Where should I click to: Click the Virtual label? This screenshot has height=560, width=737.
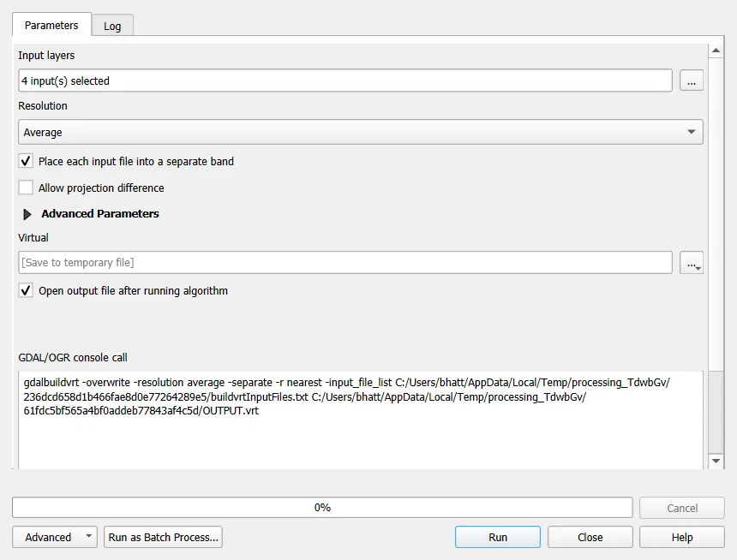[33, 238]
